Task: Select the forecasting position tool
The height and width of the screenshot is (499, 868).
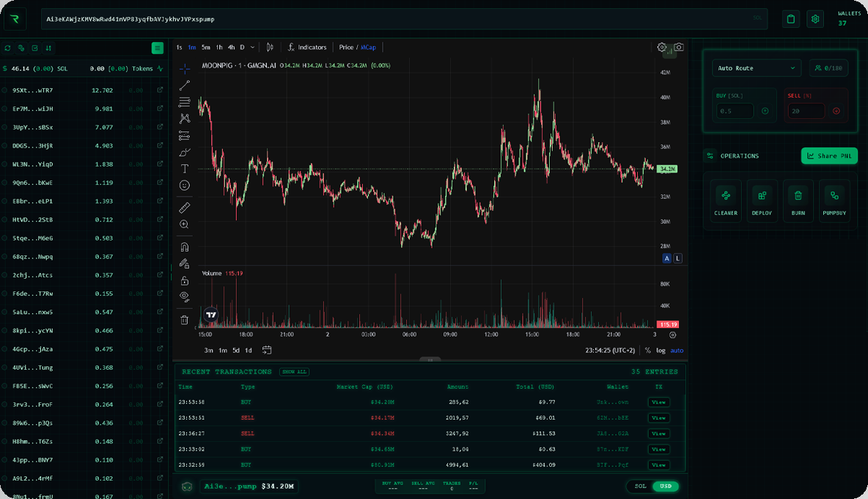Action: pos(184,136)
